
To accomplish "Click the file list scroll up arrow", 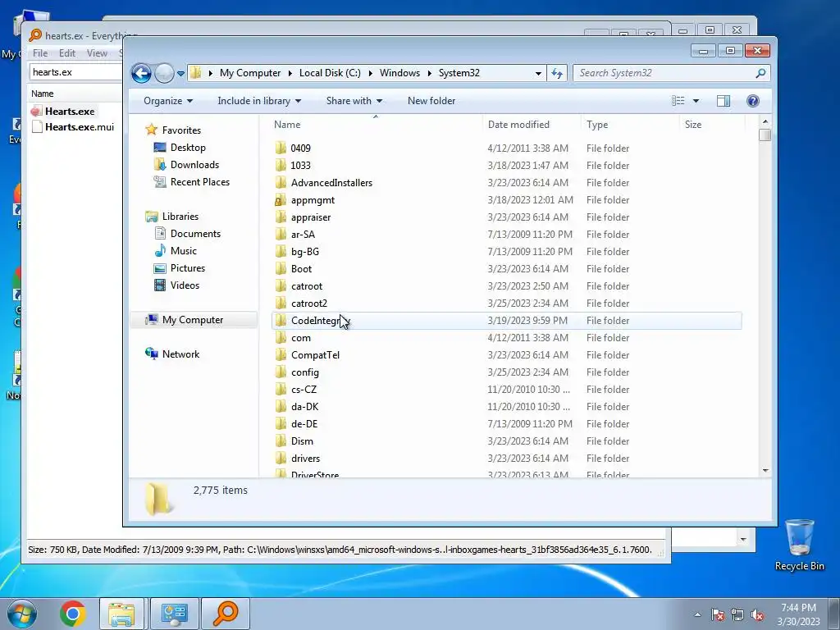I will pyautogui.click(x=765, y=121).
